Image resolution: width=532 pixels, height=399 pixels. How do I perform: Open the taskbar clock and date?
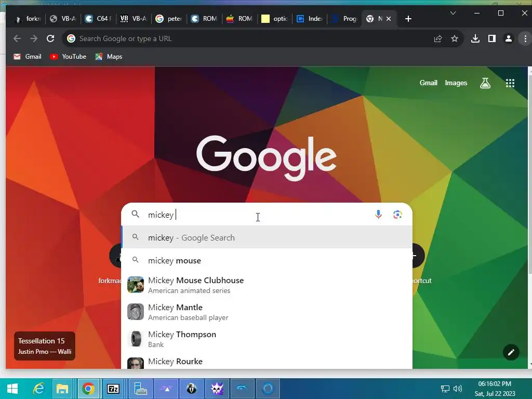495,389
